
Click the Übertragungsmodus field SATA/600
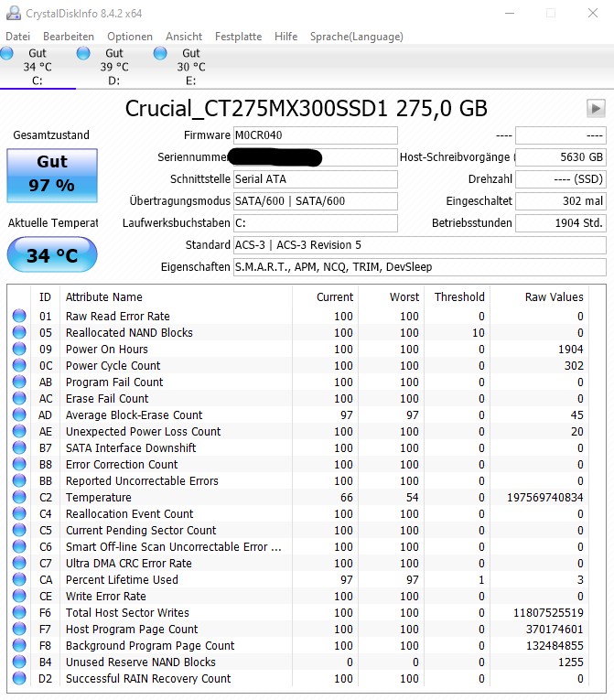316,201
